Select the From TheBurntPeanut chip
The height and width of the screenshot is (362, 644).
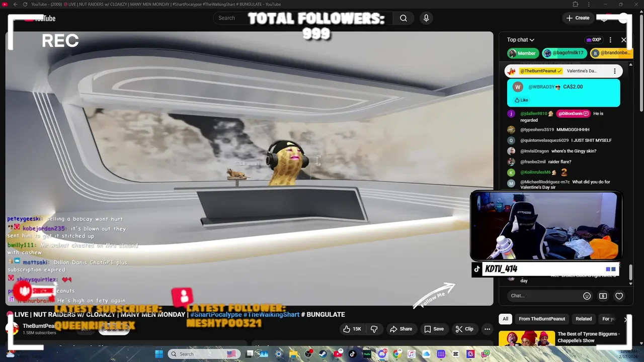pos(542,319)
